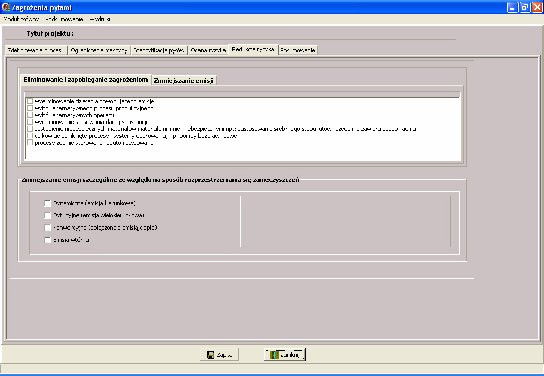
Task: Click the Tytuł projektu label
Action: point(50,34)
